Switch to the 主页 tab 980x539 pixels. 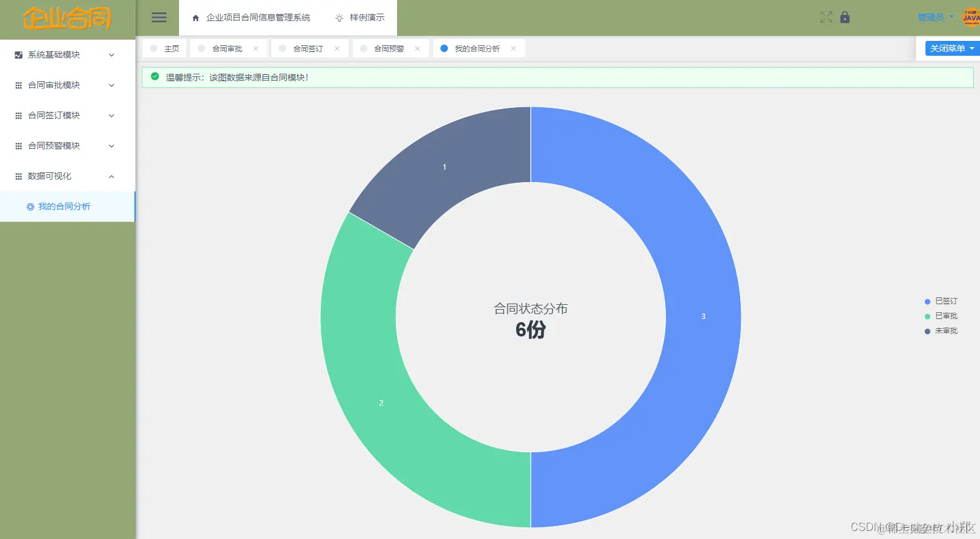tap(164, 48)
